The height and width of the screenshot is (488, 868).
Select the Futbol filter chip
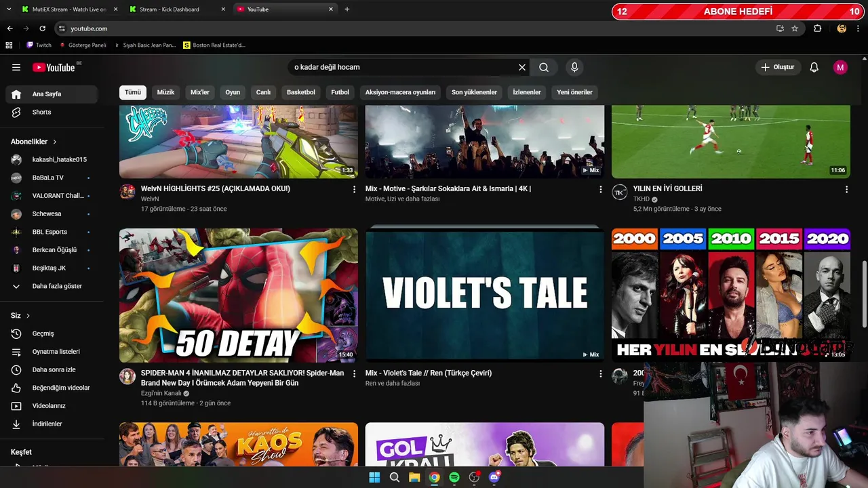pyautogui.click(x=340, y=92)
